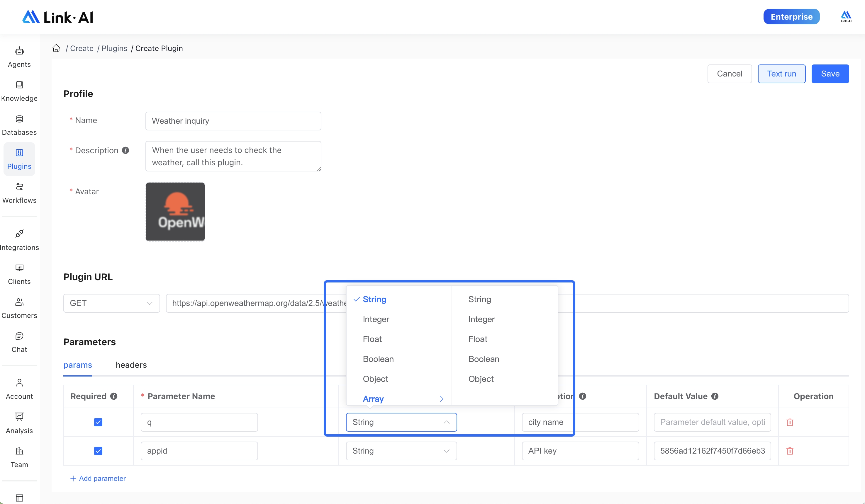This screenshot has width=865, height=504.
Task: Switch to the params tab
Action: pyautogui.click(x=78, y=365)
